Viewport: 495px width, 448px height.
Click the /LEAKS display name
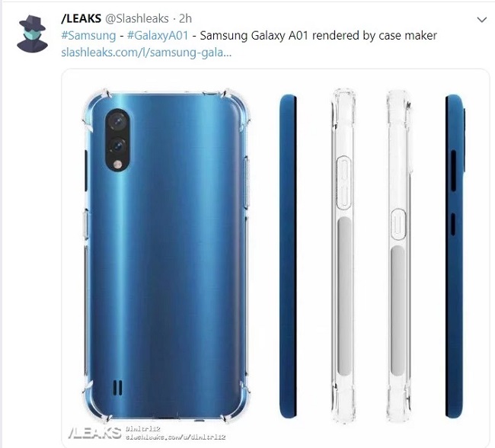(x=81, y=18)
